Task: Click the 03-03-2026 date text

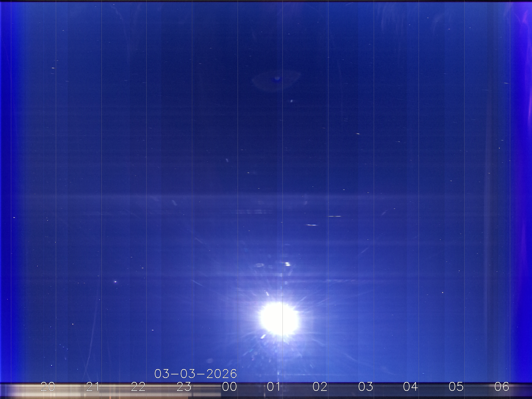Action: point(196,374)
